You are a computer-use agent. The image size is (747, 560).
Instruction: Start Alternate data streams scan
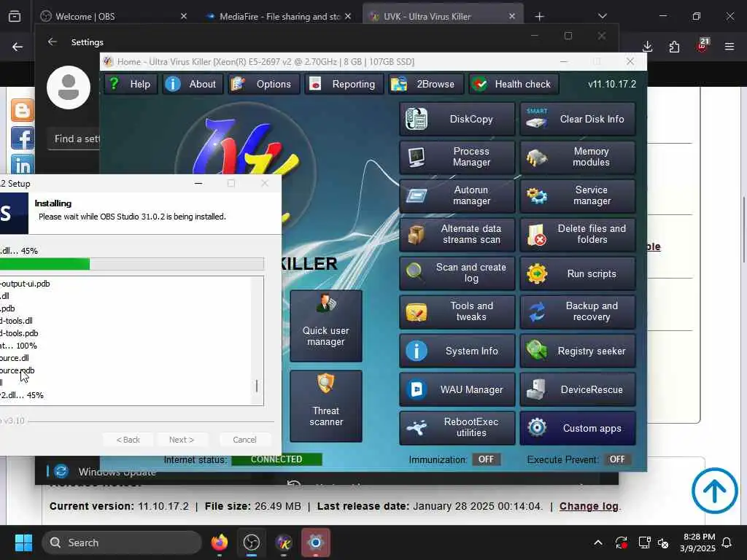457,234
